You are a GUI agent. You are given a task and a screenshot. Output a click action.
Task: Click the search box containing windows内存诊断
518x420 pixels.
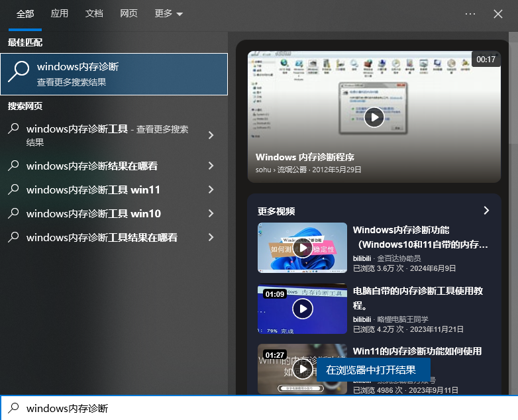click(x=259, y=408)
